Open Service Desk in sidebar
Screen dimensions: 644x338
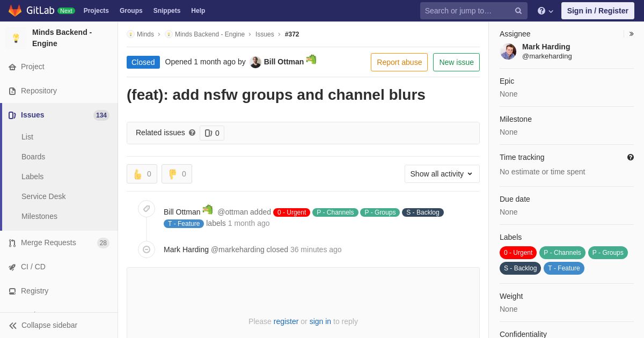click(x=43, y=196)
